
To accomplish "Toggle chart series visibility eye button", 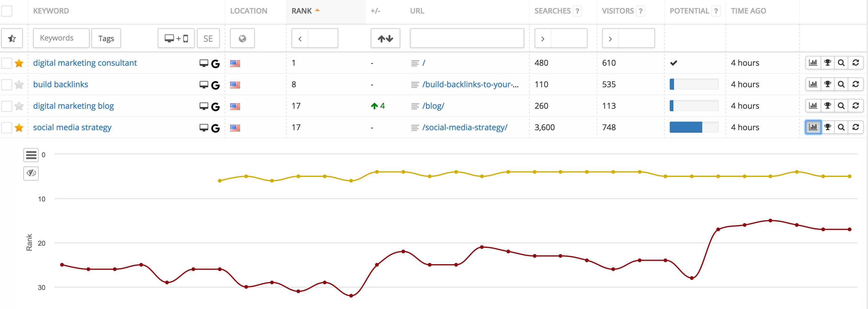I will 31,174.
